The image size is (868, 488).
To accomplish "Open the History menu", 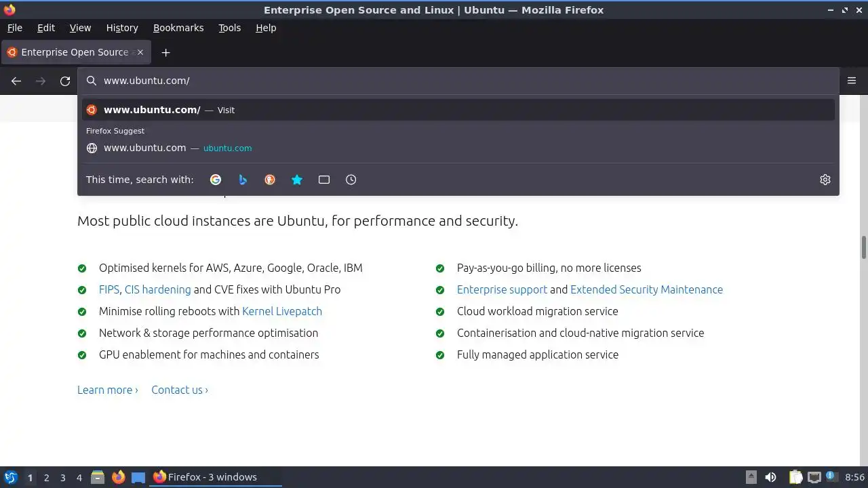I will (x=122, y=28).
